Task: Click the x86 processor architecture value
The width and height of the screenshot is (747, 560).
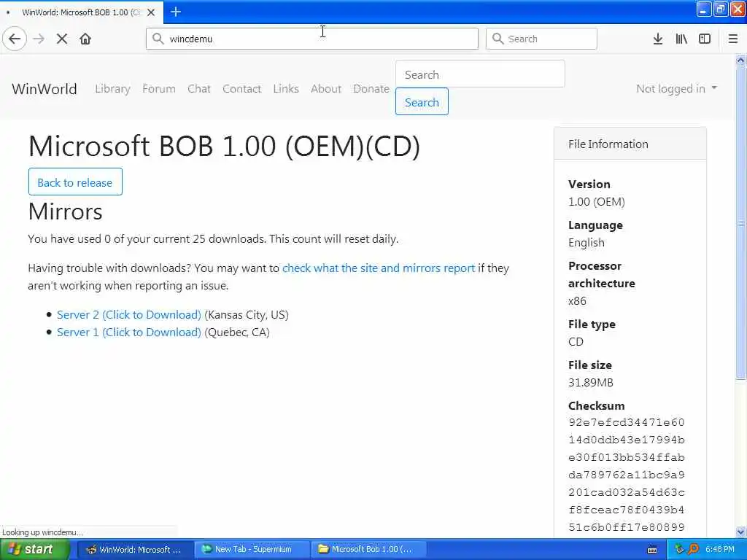Action: click(578, 301)
